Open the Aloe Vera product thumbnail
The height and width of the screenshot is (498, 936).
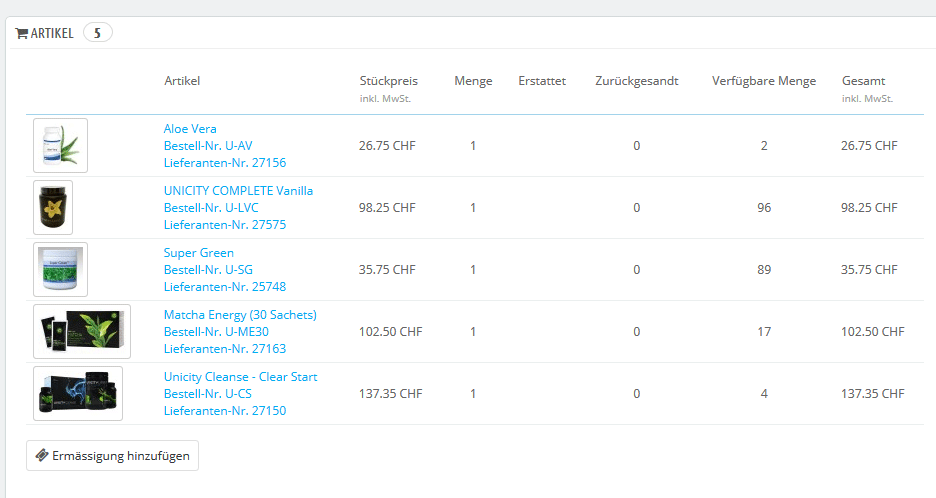pos(60,145)
